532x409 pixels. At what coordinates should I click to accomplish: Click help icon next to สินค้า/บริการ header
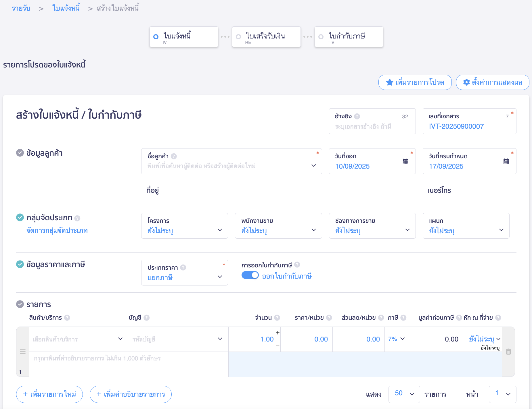[67, 318]
